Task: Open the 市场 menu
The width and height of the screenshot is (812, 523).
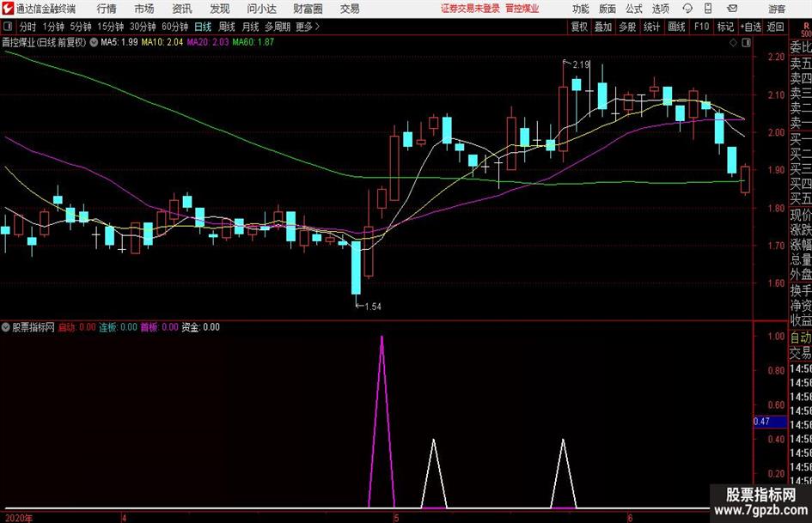Action: (x=144, y=9)
